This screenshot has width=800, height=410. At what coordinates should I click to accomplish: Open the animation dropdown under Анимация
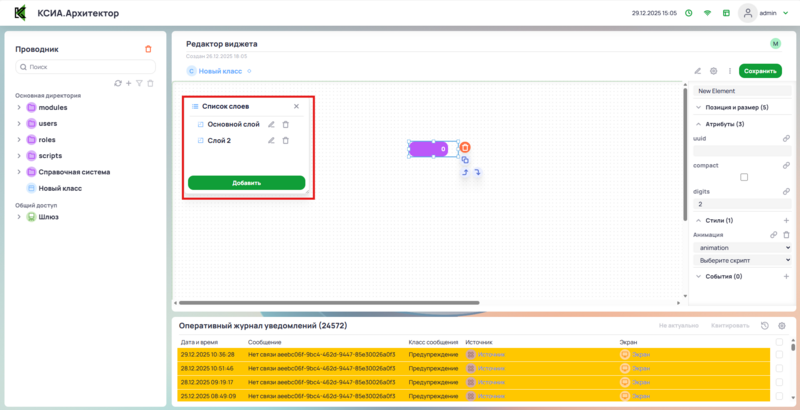(741, 247)
